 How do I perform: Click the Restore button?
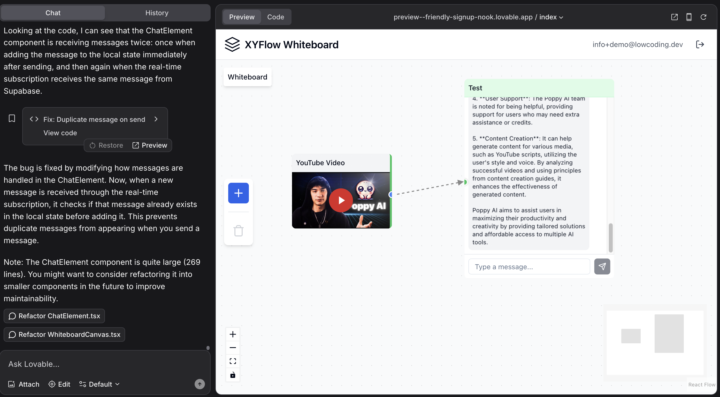click(106, 145)
